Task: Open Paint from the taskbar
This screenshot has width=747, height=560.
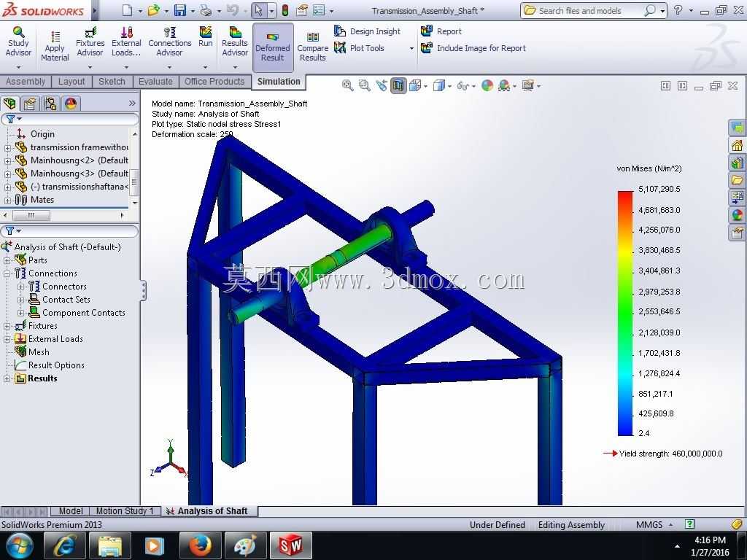Action: [x=244, y=545]
